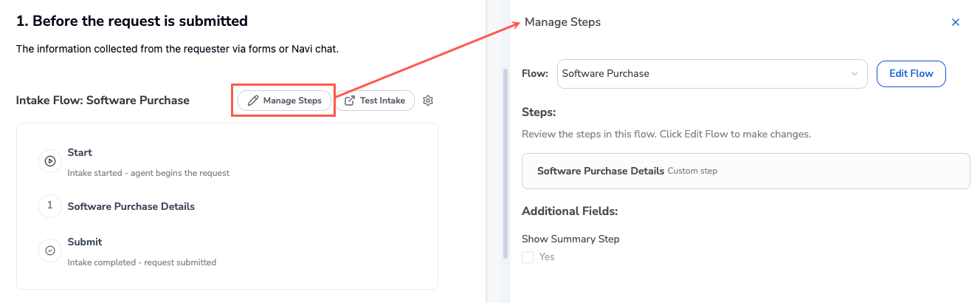Click the Intake Flow: Software Purchase heading
The width and height of the screenshot is (980, 303).
[103, 100]
